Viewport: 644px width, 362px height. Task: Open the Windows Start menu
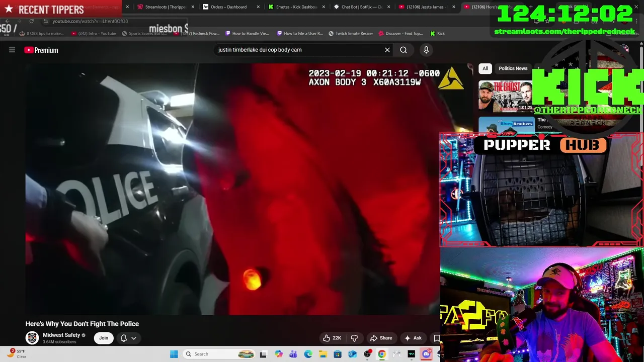(x=174, y=354)
